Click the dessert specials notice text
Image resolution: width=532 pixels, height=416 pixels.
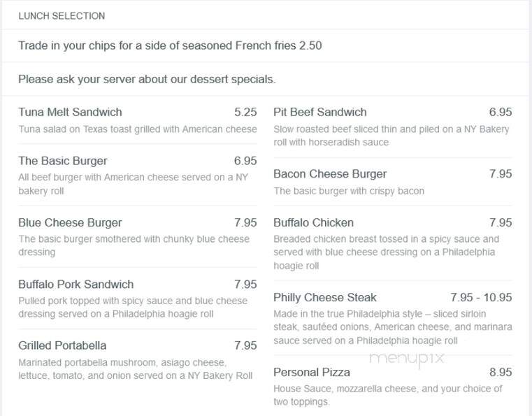tap(147, 79)
